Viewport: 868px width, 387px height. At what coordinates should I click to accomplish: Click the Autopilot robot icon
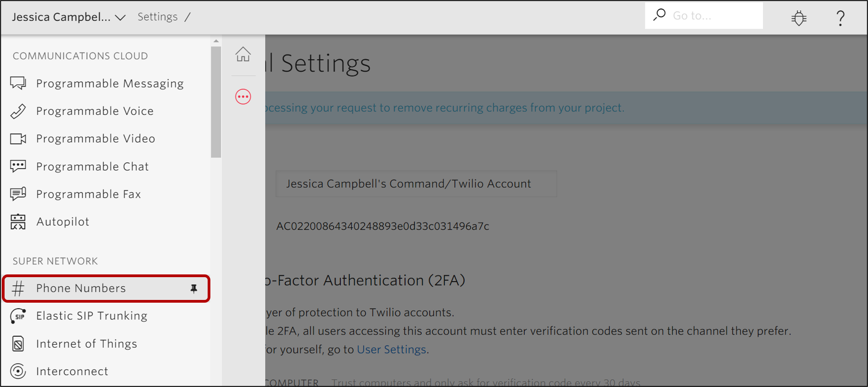tap(18, 222)
